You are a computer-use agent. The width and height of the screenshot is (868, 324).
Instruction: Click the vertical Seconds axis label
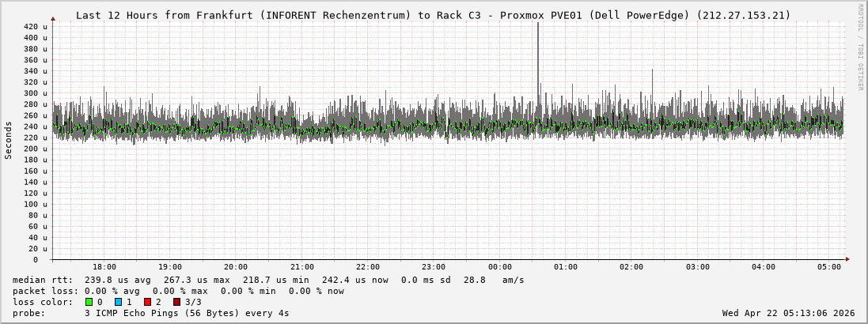click(9, 141)
